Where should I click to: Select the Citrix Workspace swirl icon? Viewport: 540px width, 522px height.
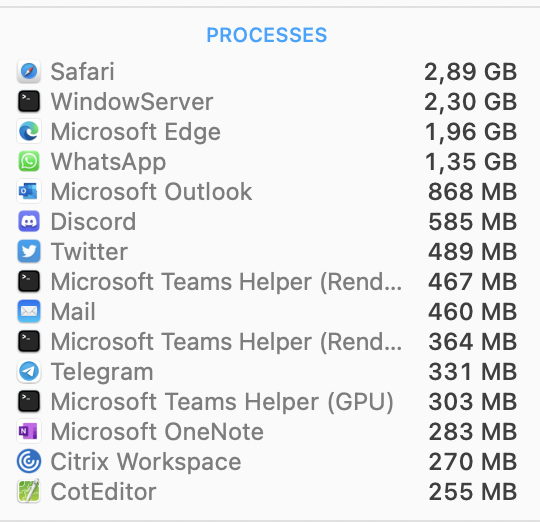[29, 461]
